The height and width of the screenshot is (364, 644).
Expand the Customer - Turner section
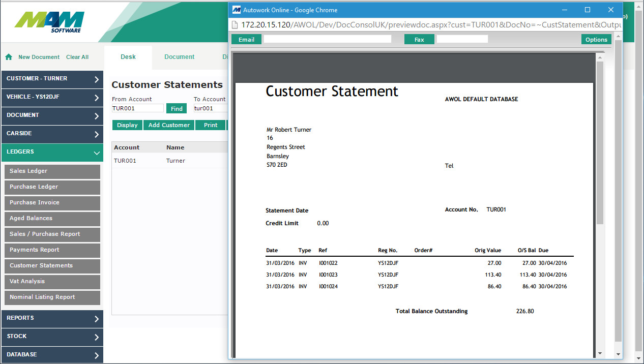pos(52,79)
